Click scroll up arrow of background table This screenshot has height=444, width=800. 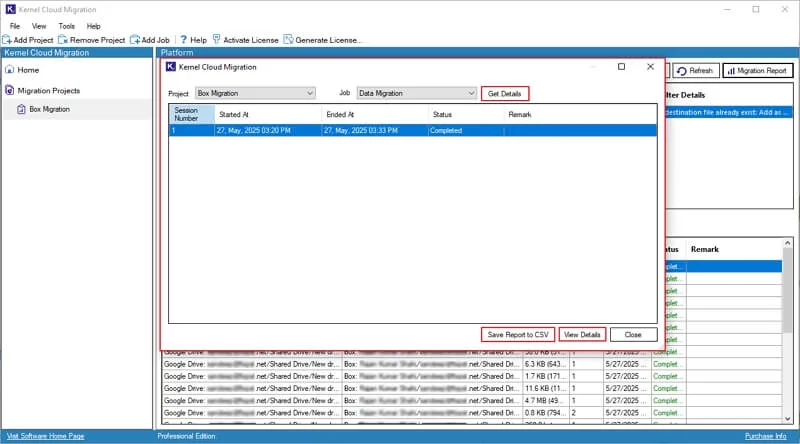tap(787, 243)
